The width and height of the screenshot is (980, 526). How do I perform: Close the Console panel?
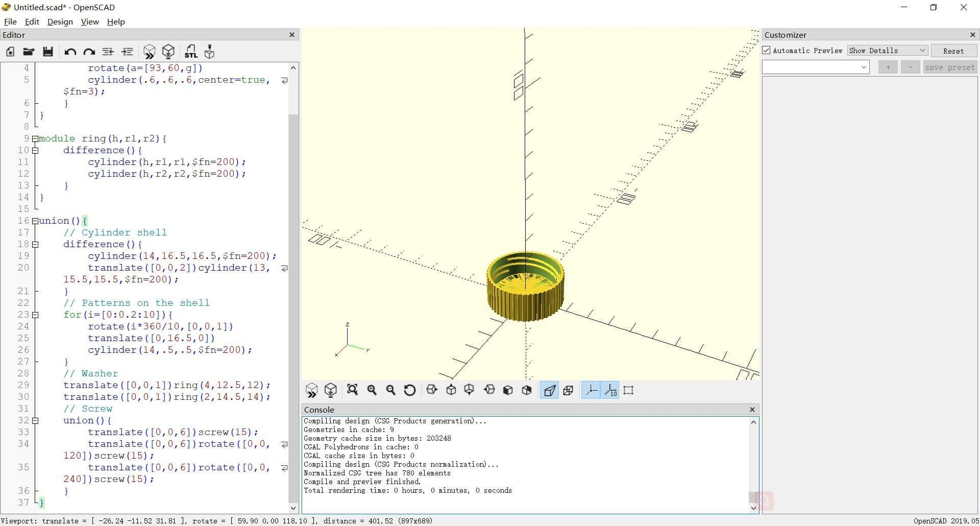pos(752,410)
